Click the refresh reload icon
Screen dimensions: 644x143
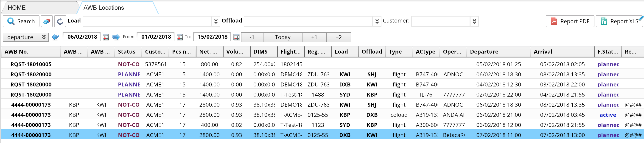(x=60, y=21)
